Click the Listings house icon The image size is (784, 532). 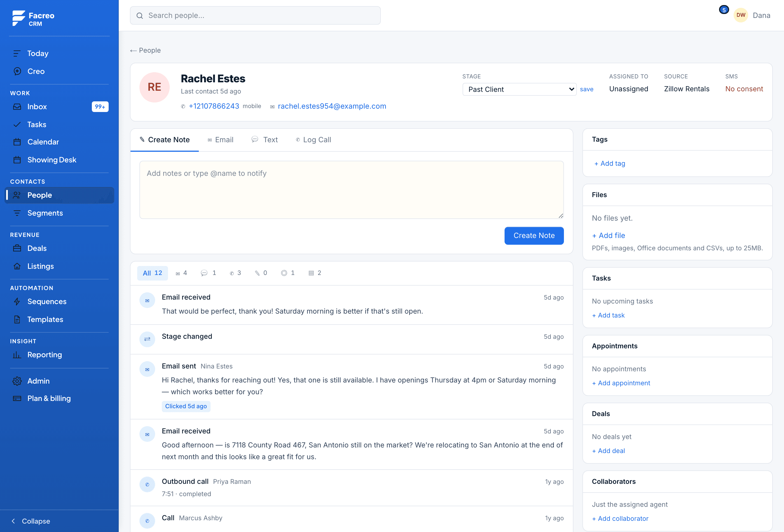click(x=17, y=266)
